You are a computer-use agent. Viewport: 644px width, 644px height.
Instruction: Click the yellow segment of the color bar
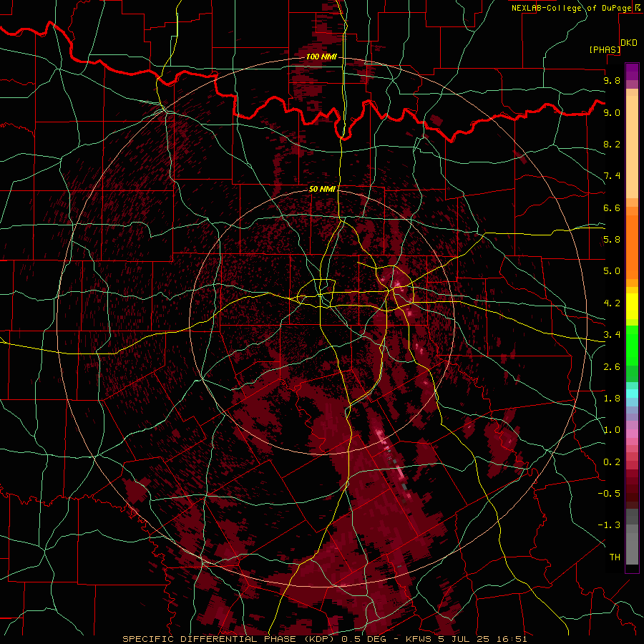(632, 306)
